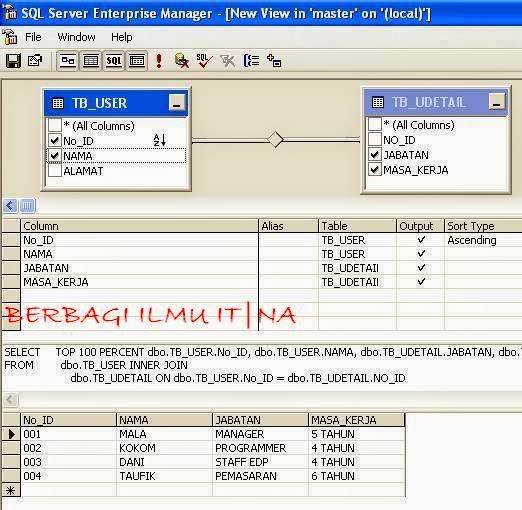Select the row header of record 001
Screen dimensions: 522x510
click(11, 434)
